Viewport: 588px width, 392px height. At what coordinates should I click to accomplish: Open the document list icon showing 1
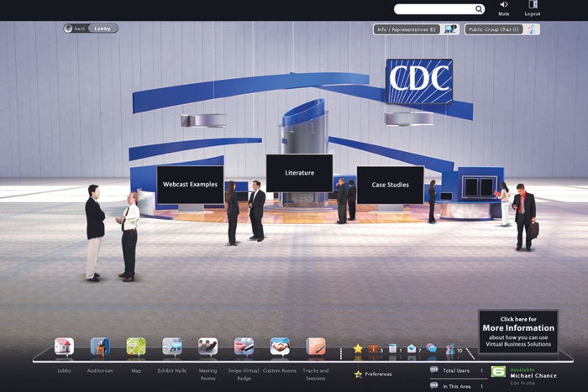(392, 348)
